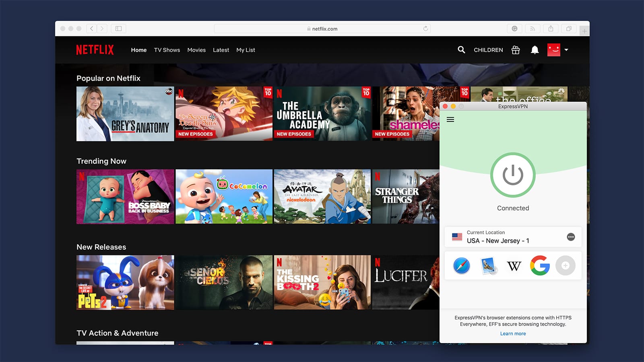Click the Learn more link
Image resolution: width=644 pixels, height=362 pixels.
coord(513,333)
